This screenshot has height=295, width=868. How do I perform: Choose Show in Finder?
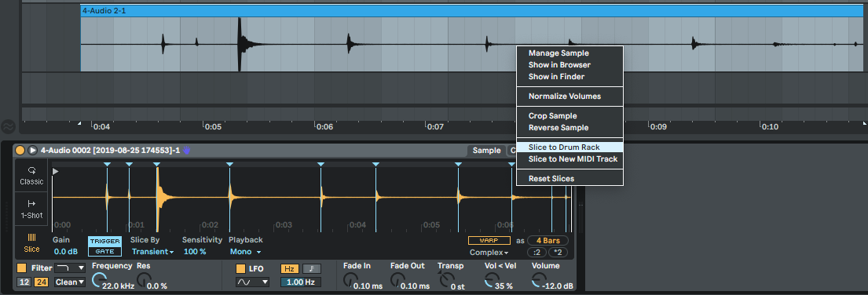556,77
